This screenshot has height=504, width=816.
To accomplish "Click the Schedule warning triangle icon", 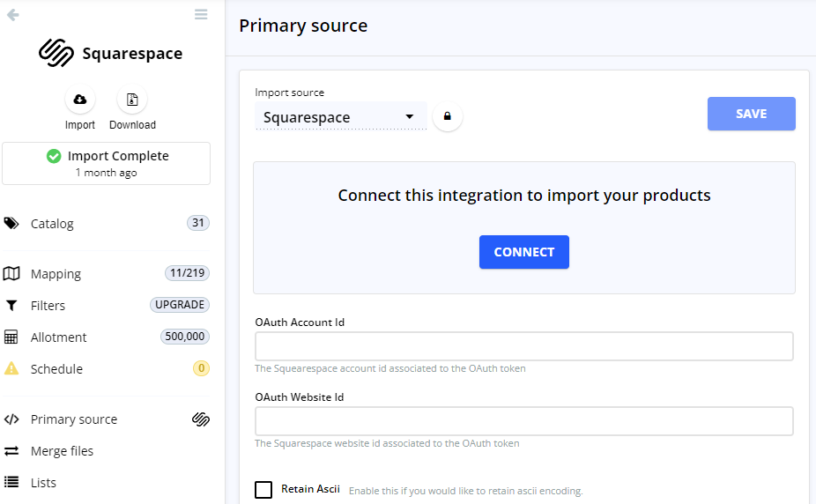I will [11, 369].
